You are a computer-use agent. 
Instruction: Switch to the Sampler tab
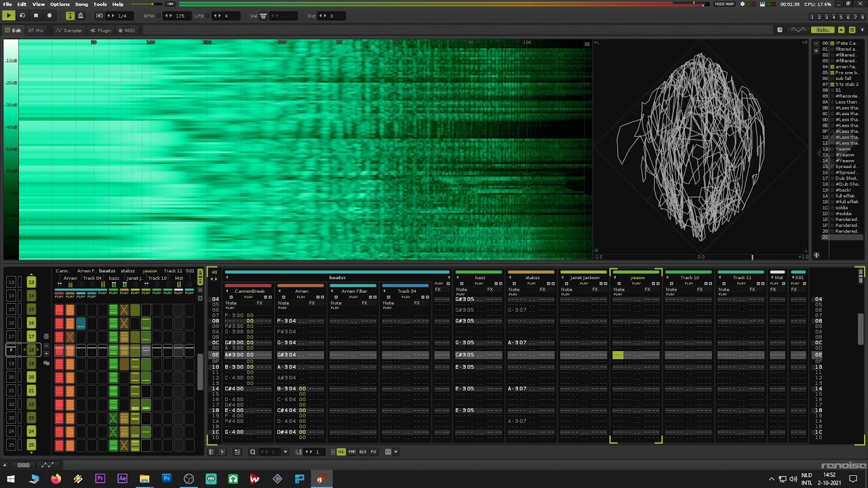pyautogui.click(x=68, y=30)
